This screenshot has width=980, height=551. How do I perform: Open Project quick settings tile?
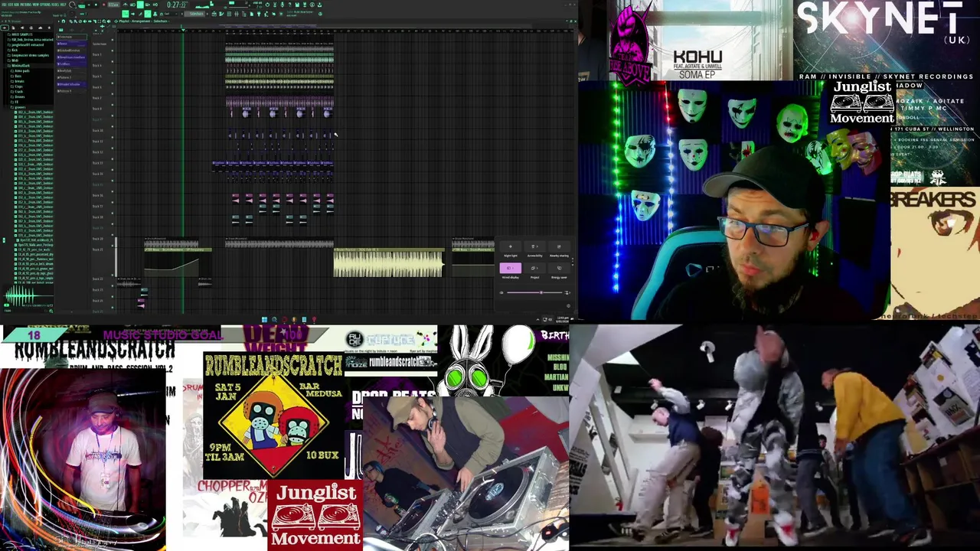click(534, 268)
